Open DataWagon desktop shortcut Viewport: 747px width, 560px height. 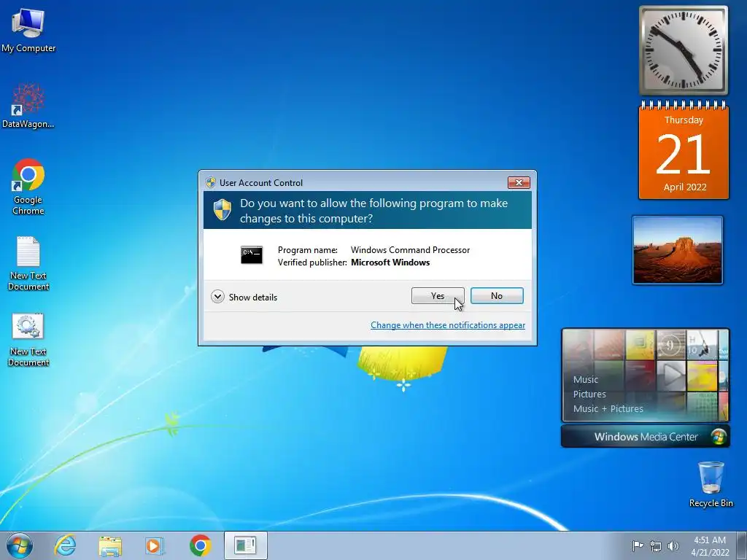pos(28,106)
